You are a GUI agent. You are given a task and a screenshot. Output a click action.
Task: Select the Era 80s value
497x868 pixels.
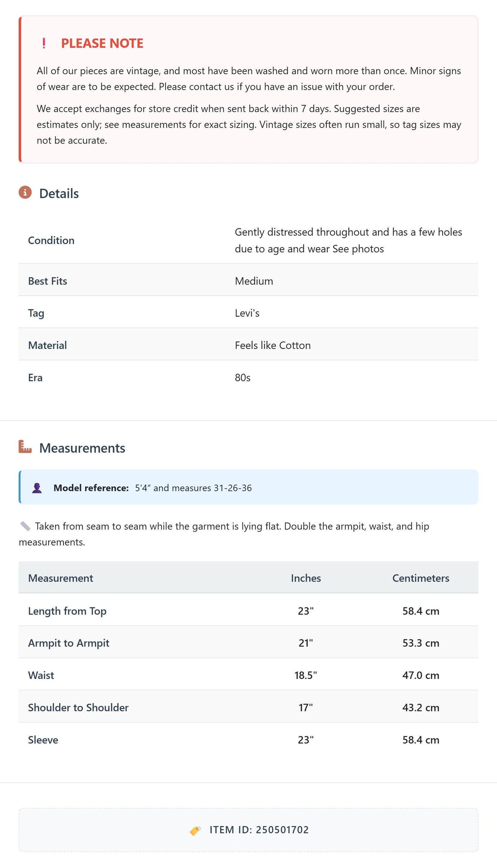(x=242, y=378)
